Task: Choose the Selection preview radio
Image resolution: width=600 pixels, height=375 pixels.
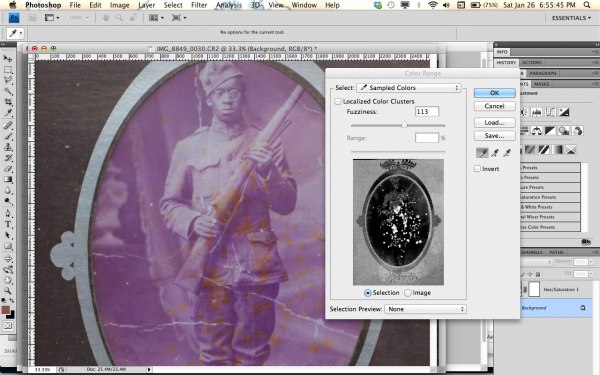Action: pos(368,293)
